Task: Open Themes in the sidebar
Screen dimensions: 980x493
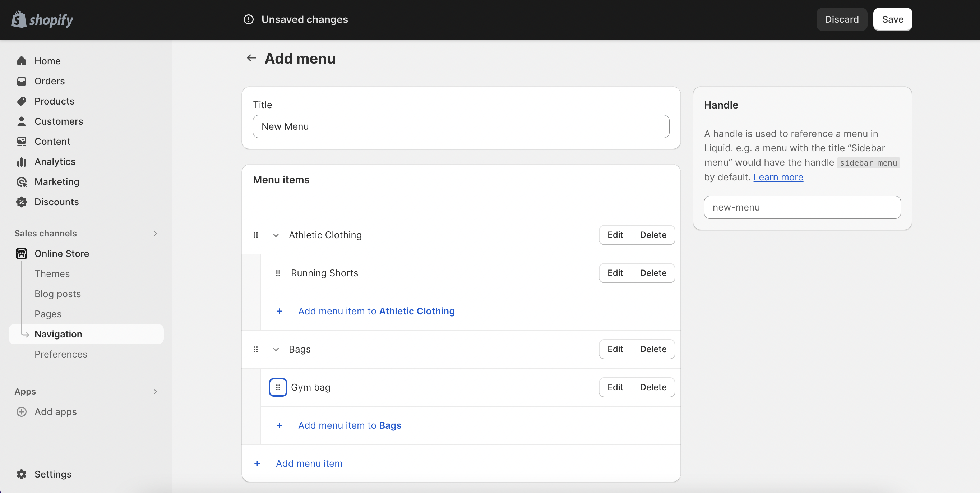Action: (x=52, y=273)
